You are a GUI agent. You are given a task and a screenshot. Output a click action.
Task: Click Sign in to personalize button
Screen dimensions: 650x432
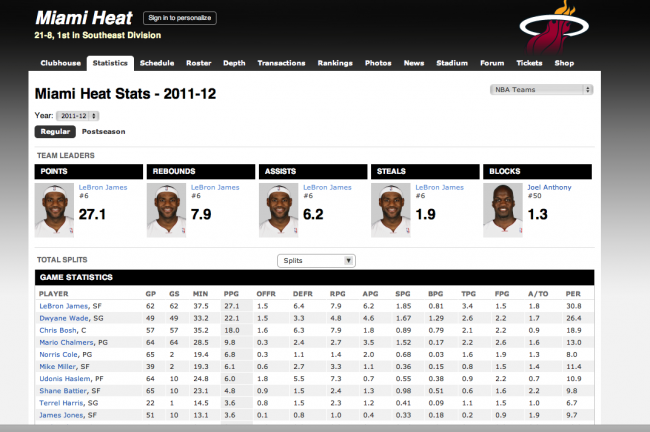click(179, 18)
